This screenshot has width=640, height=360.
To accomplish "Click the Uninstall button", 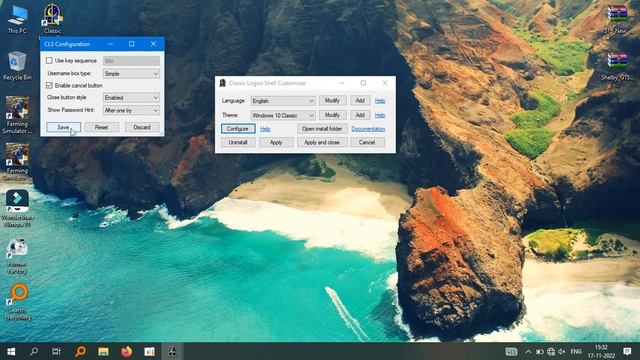I will [238, 142].
